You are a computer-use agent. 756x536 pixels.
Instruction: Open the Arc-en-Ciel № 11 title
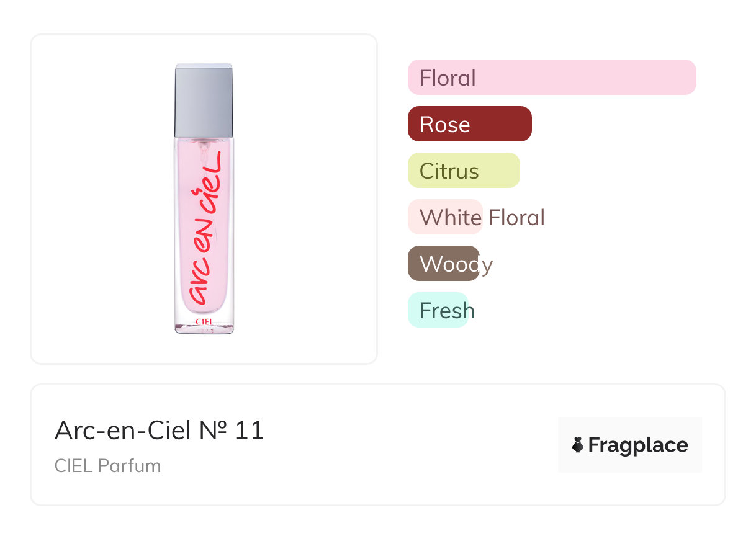160,430
